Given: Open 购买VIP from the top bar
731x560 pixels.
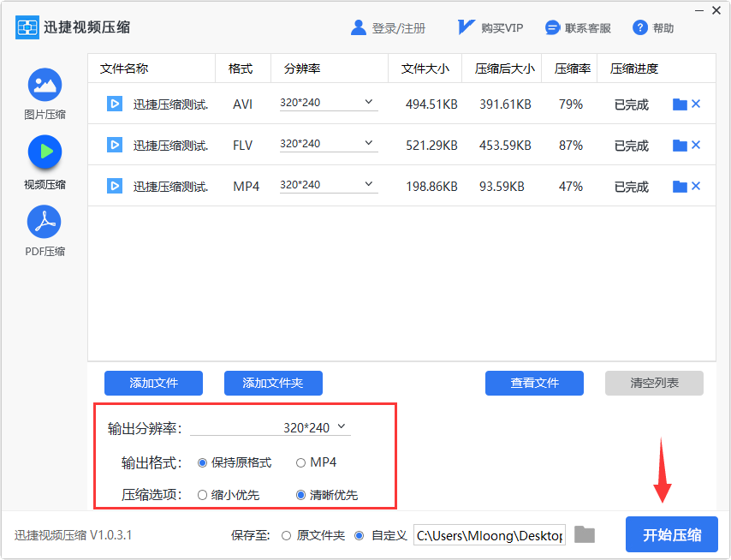Looking at the screenshot, I should [490, 28].
